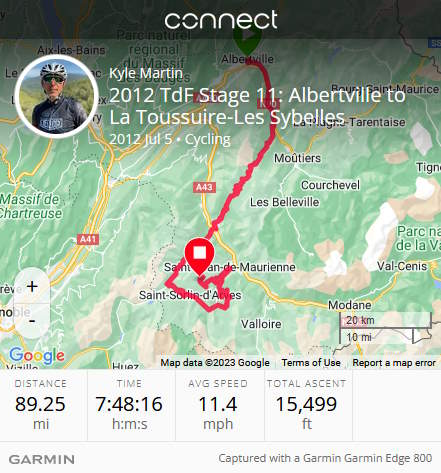Select the Time 7:48:16 stat

(129, 405)
